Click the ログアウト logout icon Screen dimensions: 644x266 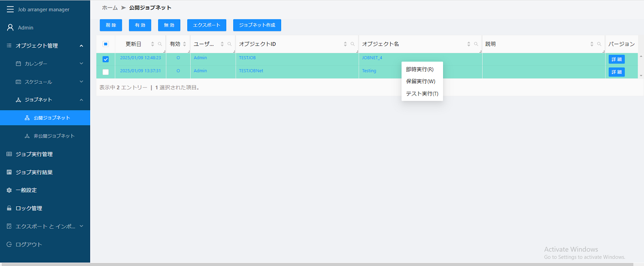[9, 244]
